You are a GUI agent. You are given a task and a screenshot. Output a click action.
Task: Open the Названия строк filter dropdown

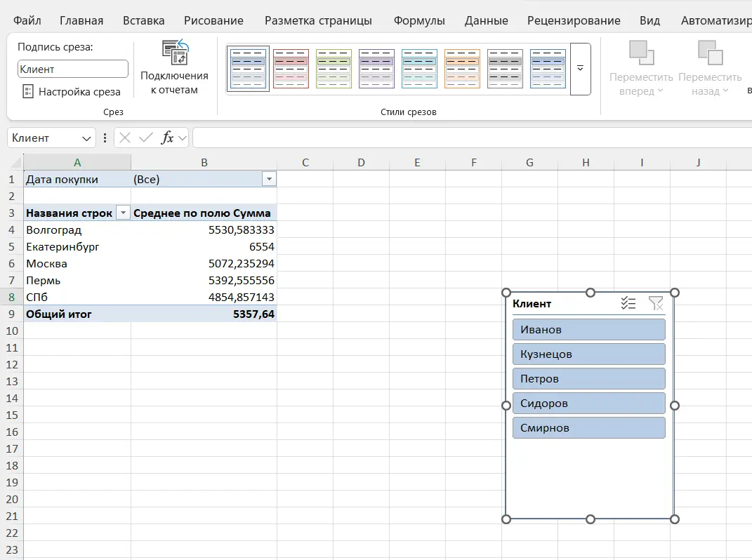tap(123, 213)
